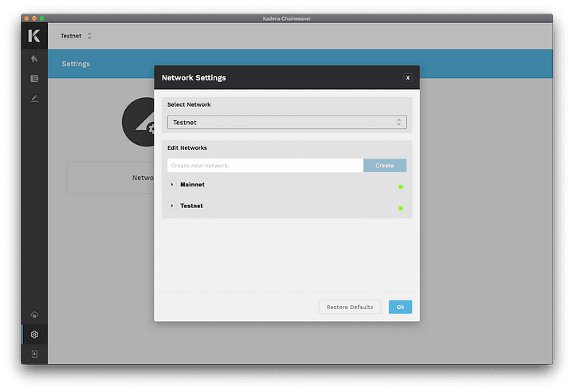
Task: Click the Mainnet green status dot
Action: pos(400,186)
